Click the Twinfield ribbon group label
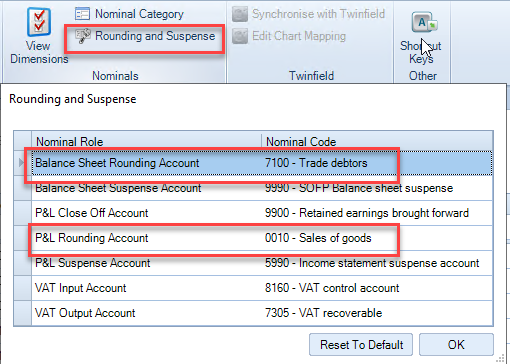The height and width of the screenshot is (364, 510). (x=311, y=76)
